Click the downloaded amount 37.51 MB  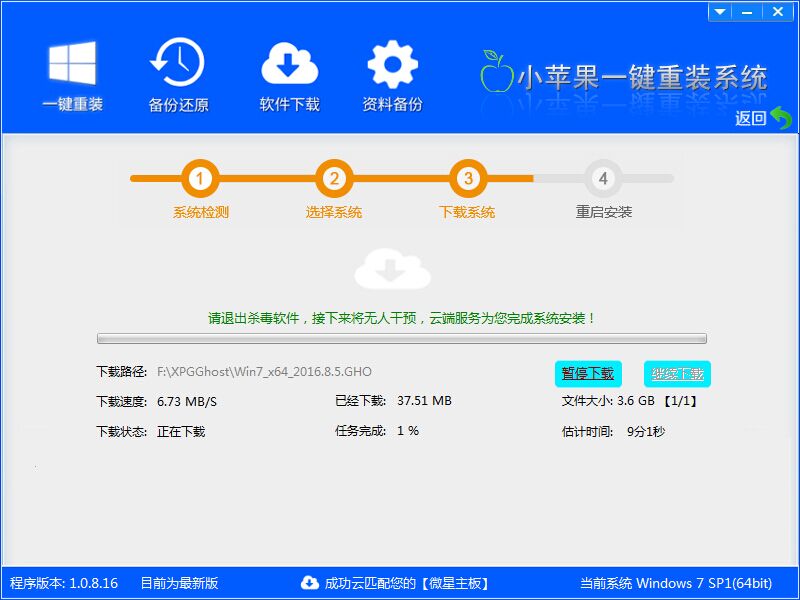(424, 401)
